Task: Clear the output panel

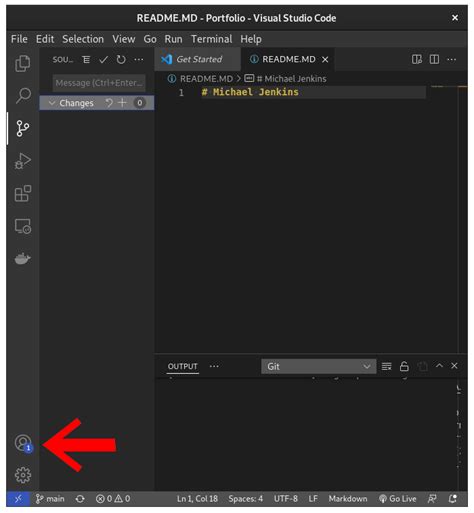Action: click(386, 366)
